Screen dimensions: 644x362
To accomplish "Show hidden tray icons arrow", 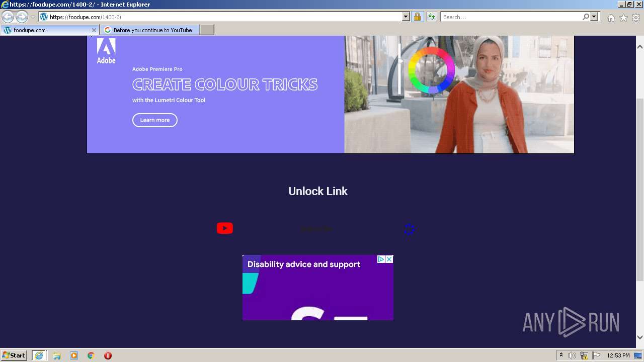I will click(x=561, y=355).
